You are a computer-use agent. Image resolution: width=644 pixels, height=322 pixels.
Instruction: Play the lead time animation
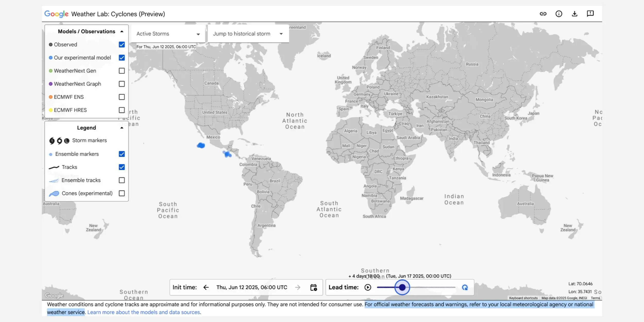click(x=368, y=287)
